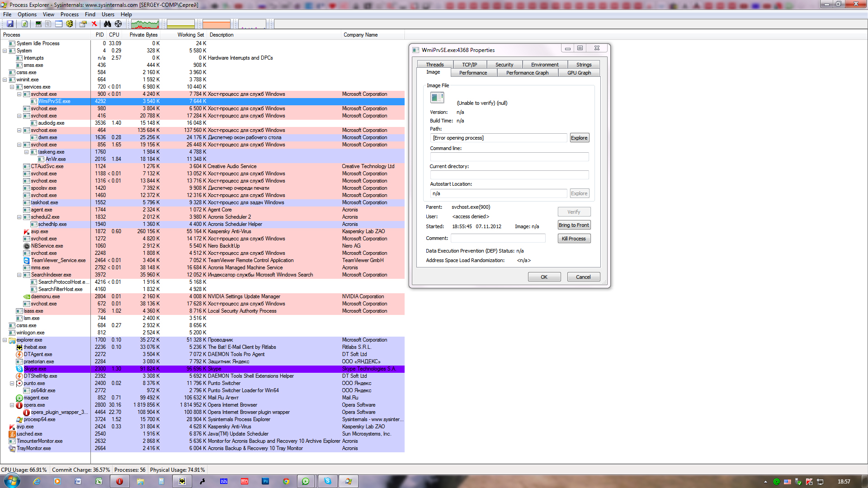
Task: Collapse the SearchIndexer.exe tree node
Action: (19, 275)
